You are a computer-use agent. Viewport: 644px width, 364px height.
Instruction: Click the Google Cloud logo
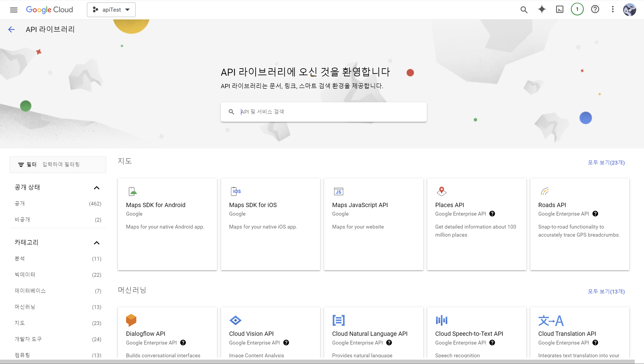tap(49, 10)
